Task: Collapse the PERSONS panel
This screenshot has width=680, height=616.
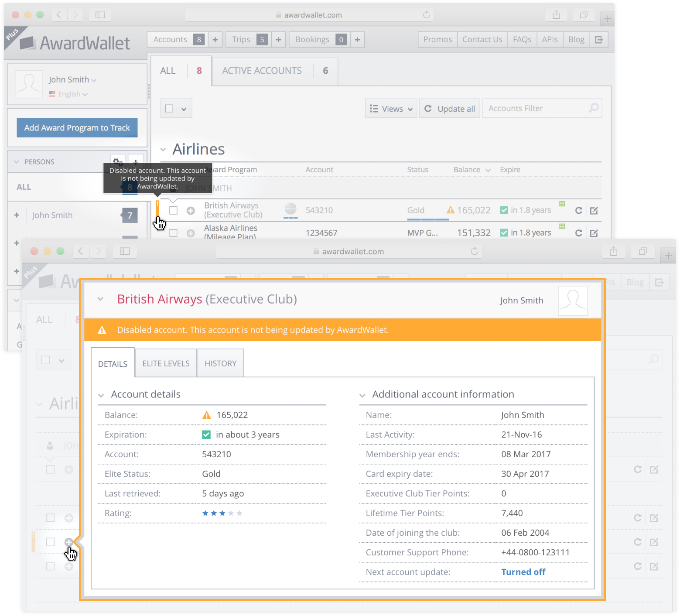Action: [x=17, y=162]
